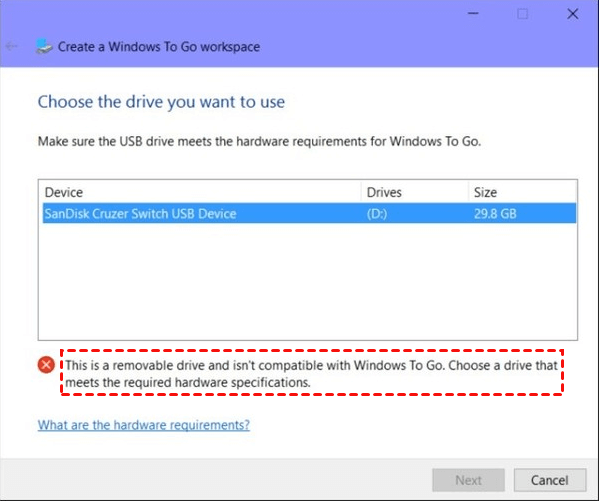
Task: Click the Next button
Action: click(x=468, y=480)
